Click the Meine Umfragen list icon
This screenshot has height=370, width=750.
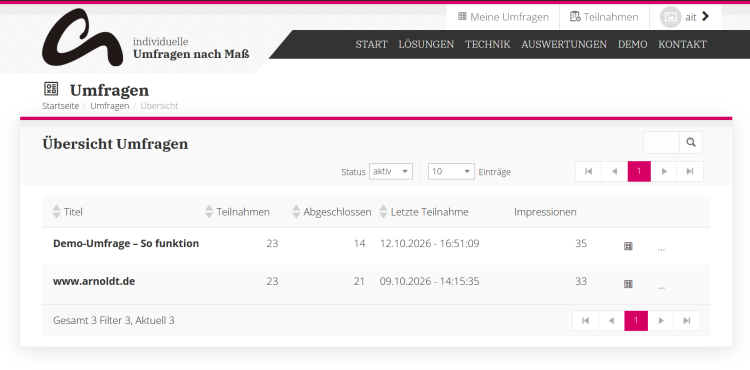[x=462, y=16]
